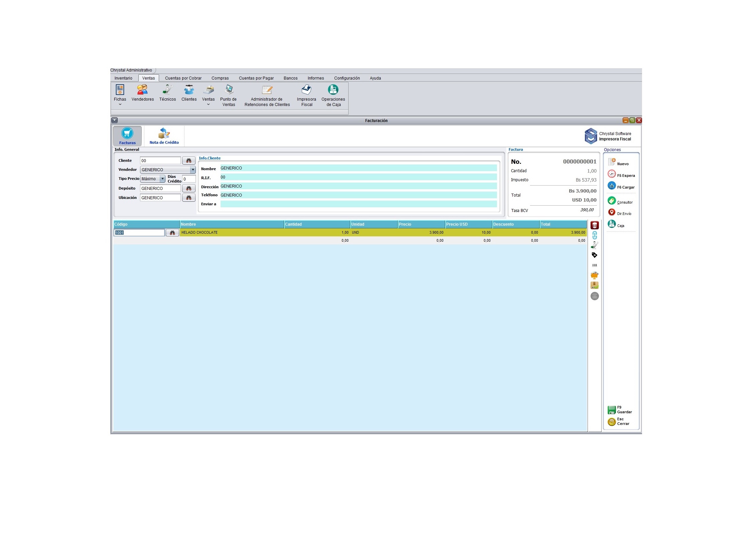Click the F9 Guardar button
The height and width of the screenshot is (555, 756).
coord(620,410)
